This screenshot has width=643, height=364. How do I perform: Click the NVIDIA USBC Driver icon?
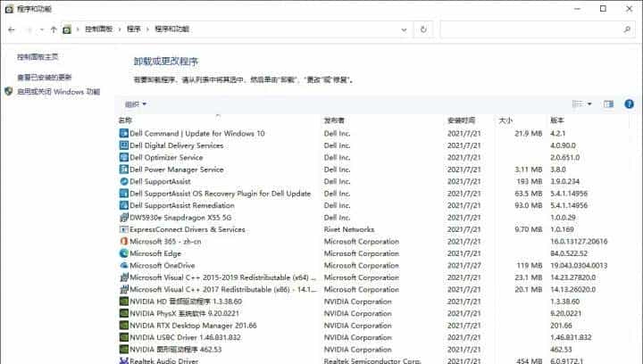pyautogui.click(x=124, y=337)
